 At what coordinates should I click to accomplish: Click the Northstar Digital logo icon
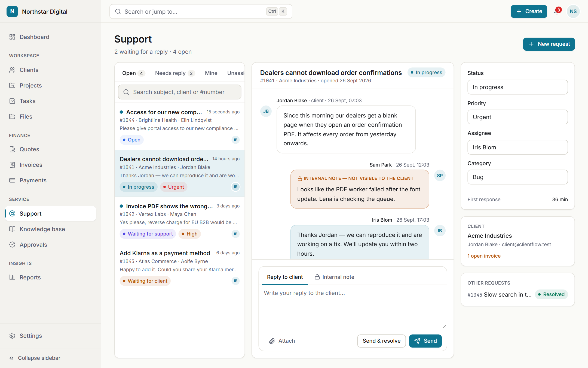[12, 11]
